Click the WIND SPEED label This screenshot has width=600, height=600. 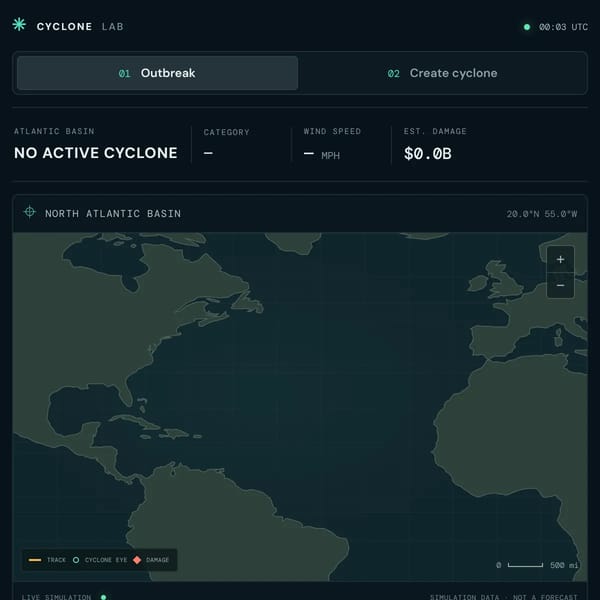pyautogui.click(x=332, y=131)
